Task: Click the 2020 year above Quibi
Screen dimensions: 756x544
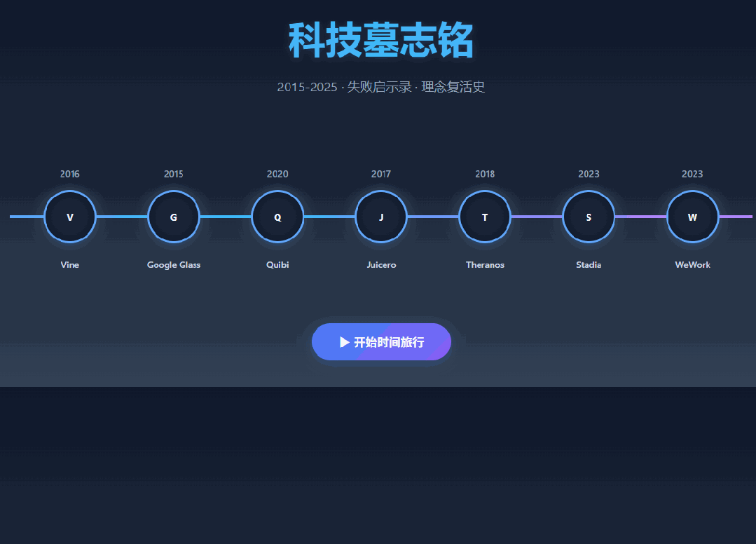Action: (x=277, y=174)
